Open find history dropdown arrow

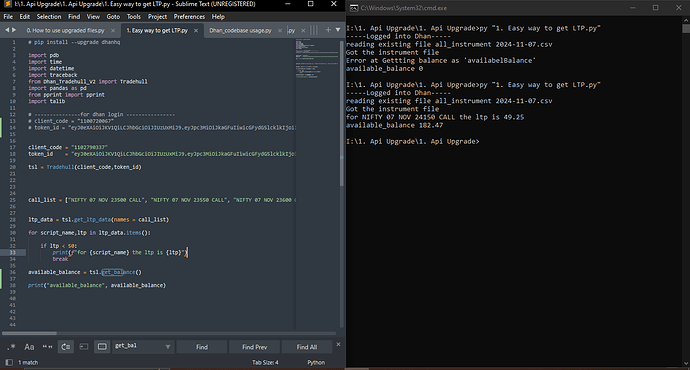tap(168, 347)
